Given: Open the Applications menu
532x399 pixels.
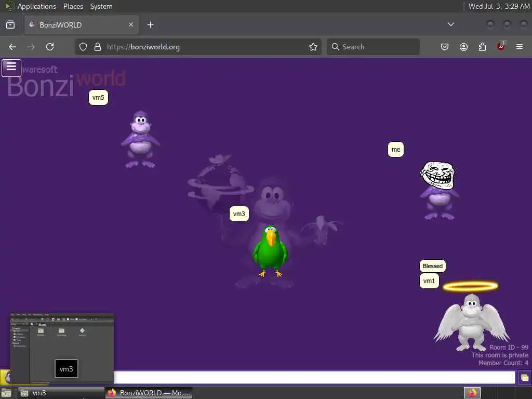Looking at the screenshot, I should point(37,6).
